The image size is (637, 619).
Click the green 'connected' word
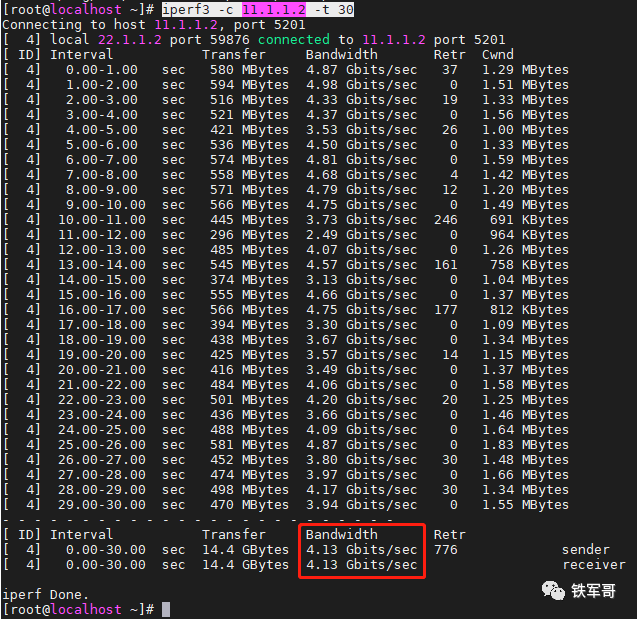pyautogui.click(x=294, y=40)
